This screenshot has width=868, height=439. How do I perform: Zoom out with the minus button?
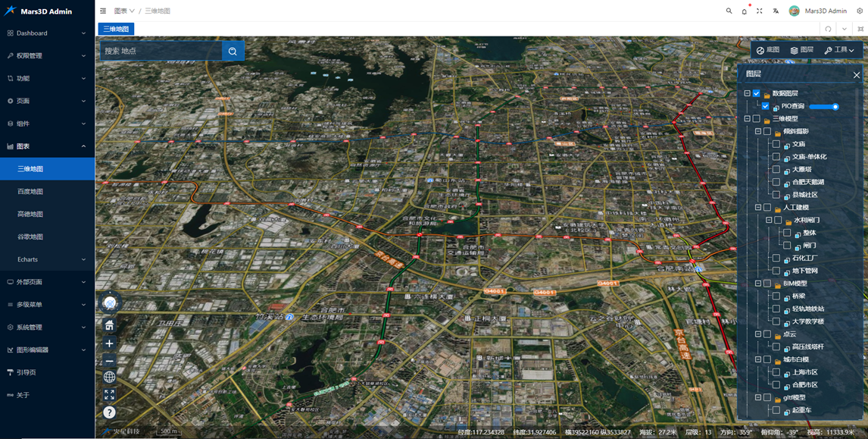(110, 362)
